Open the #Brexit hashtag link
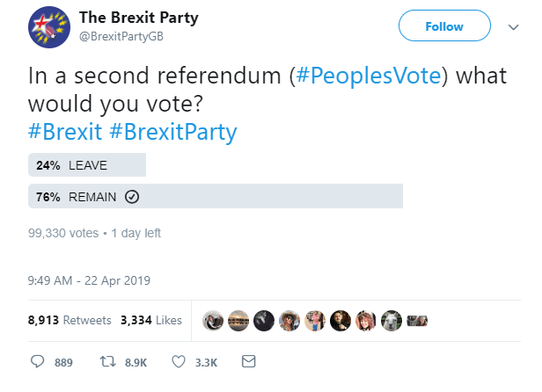The height and width of the screenshot is (392, 542). [x=65, y=132]
